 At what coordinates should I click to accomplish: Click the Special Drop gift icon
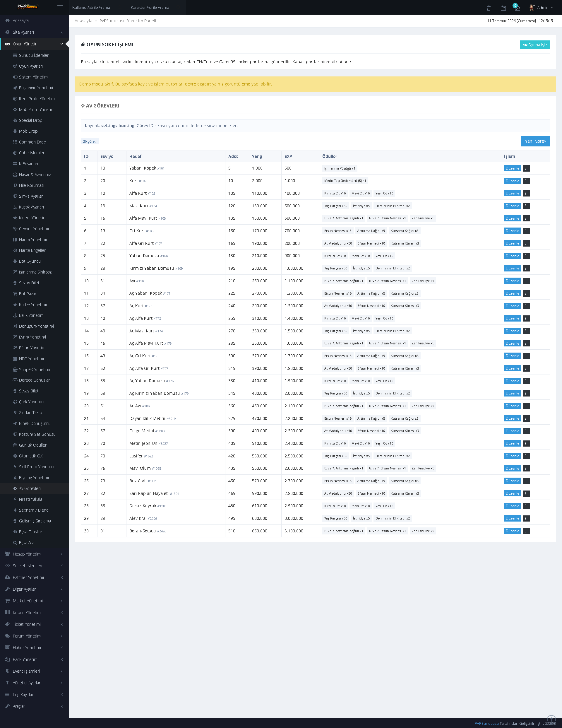click(x=15, y=120)
